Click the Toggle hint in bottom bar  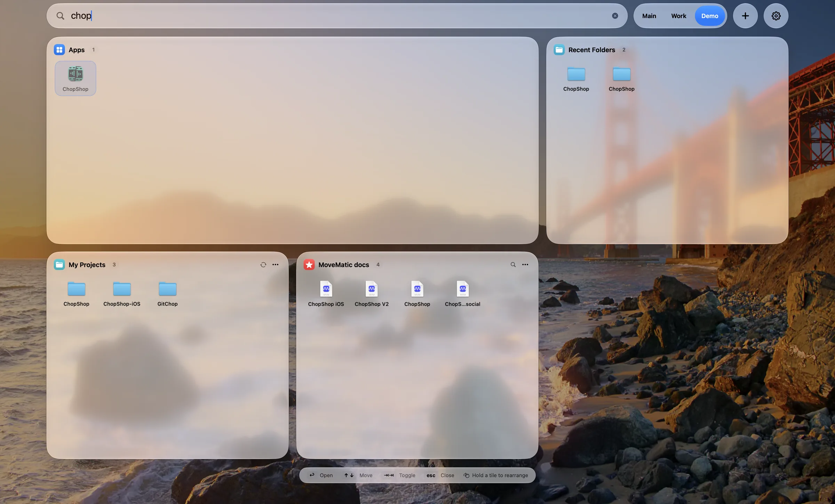click(x=399, y=475)
